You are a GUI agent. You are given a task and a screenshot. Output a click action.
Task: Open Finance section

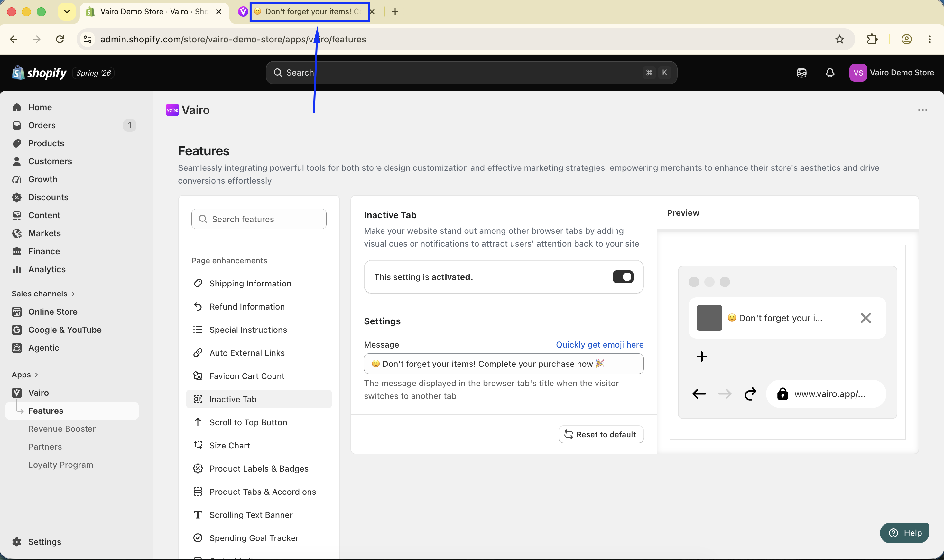[x=72, y=251]
